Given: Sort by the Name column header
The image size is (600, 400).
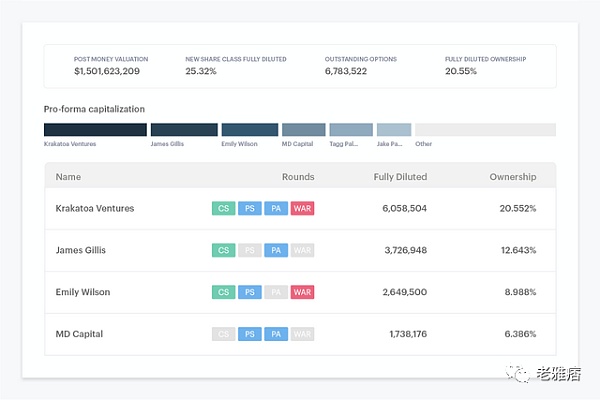Looking at the screenshot, I should pos(68,177).
